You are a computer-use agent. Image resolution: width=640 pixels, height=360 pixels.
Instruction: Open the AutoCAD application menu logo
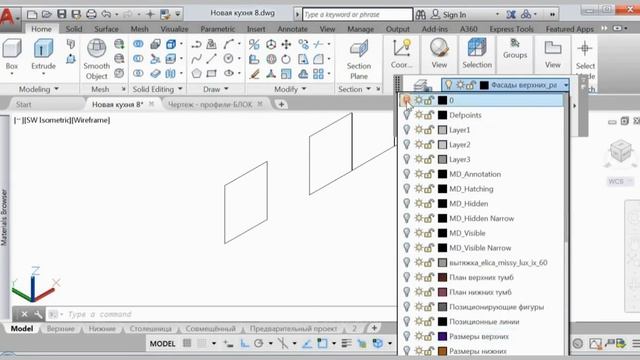8,16
